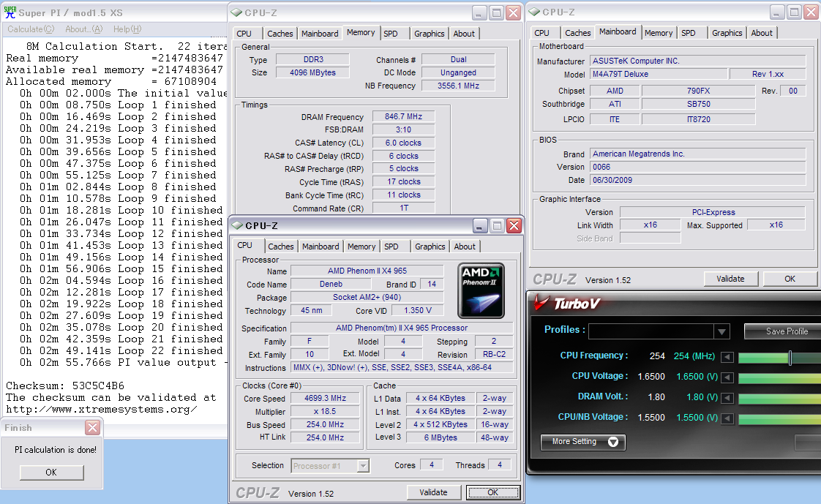The image size is (821, 504).
Task: Click the Bus Speed value 254.0 MHz
Action: 325,424
